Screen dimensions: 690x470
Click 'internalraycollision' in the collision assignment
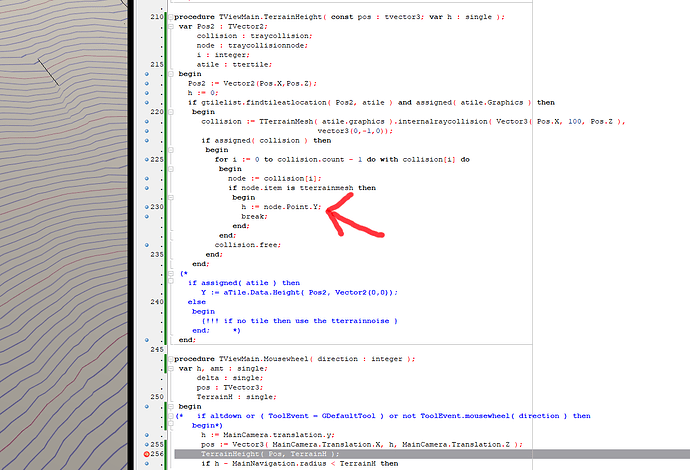point(443,121)
